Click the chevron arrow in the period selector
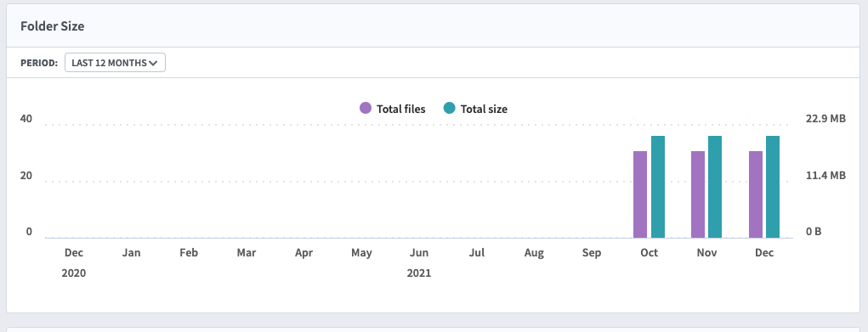The width and height of the screenshot is (868, 332). pos(153,63)
